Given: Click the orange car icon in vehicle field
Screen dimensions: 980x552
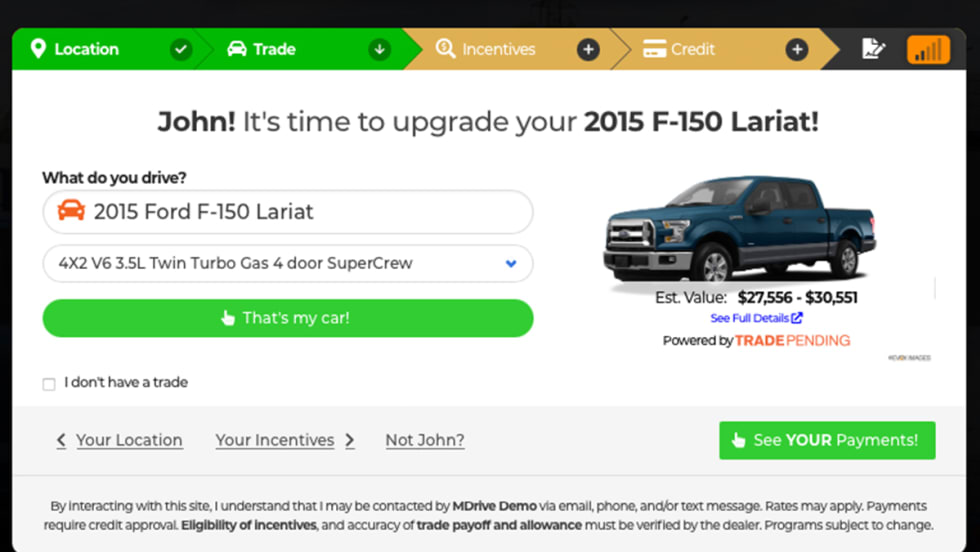Looking at the screenshot, I should point(71,211).
